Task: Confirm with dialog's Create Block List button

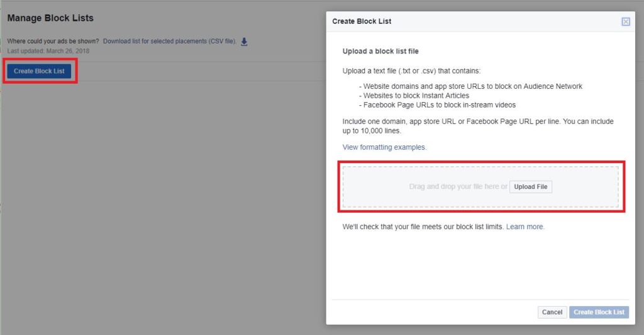Action: point(599,312)
